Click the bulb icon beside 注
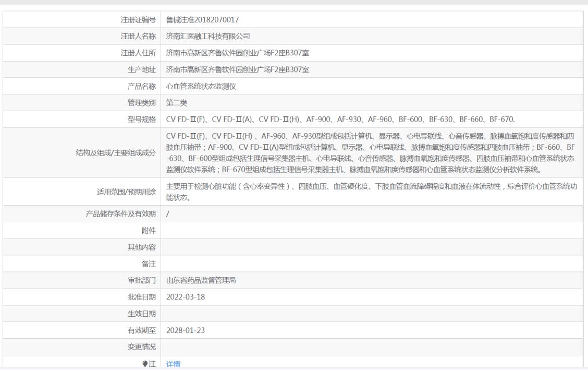588x370 pixels. (145, 364)
